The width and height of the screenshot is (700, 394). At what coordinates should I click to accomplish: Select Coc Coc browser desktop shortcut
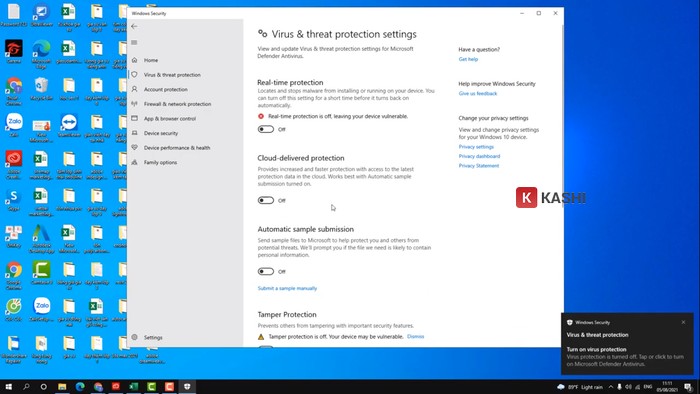tap(14, 310)
